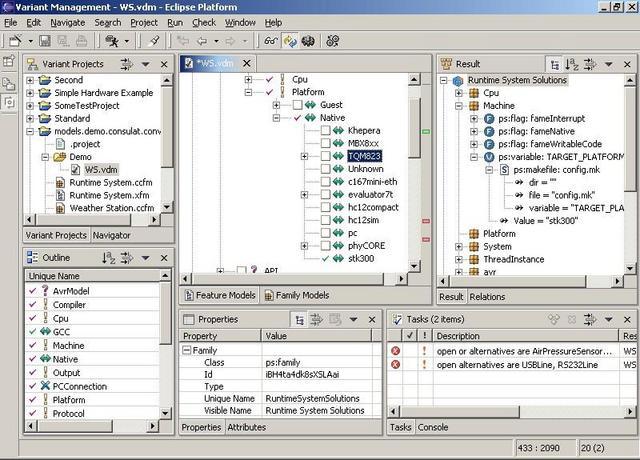Check the pc platform checkbox
640x460 pixels.
point(325,233)
